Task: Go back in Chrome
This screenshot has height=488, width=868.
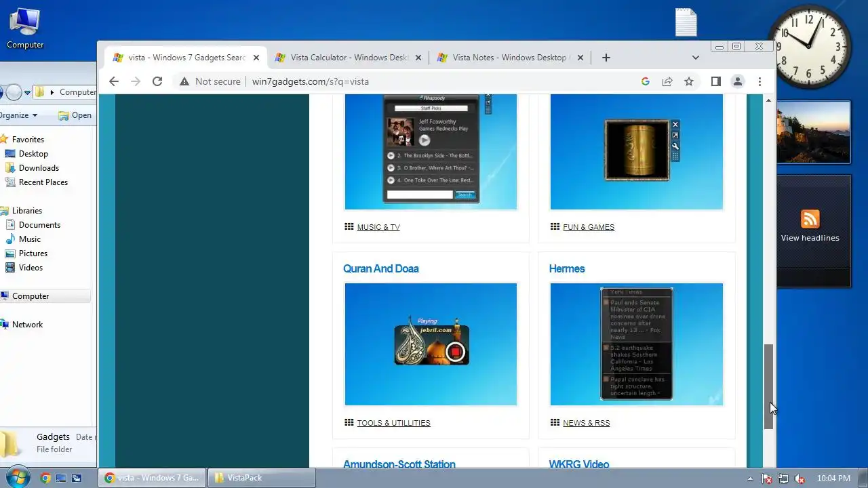Action: (114, 81)
